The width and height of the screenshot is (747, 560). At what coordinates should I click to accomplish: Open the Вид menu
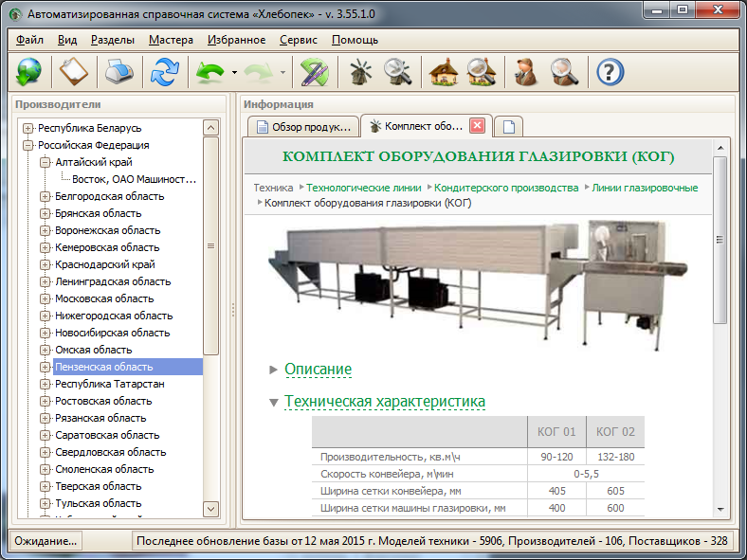click(x=67, y=40)
